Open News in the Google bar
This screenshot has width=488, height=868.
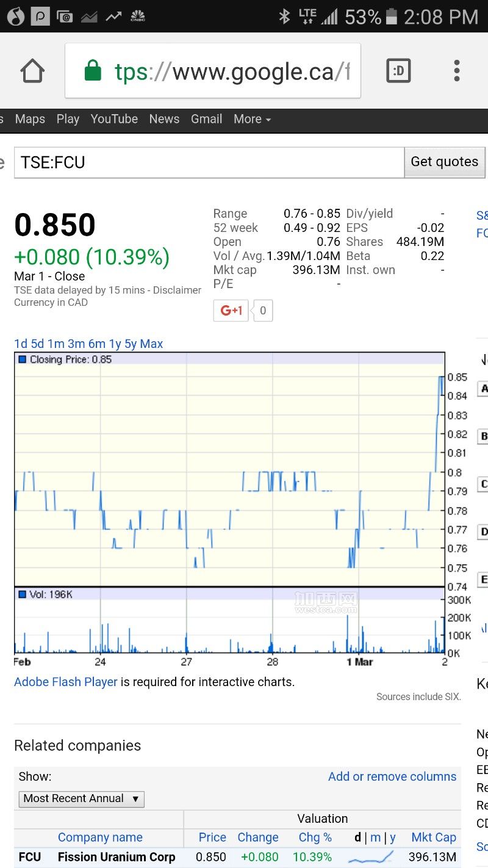tap(164, 119)
